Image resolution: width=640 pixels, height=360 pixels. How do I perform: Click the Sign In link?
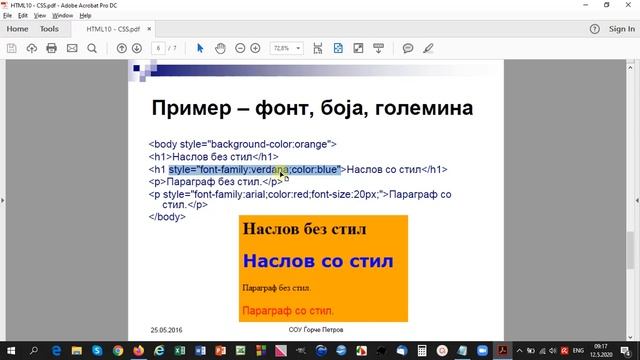pyautogui.click(x=622, y=29)
